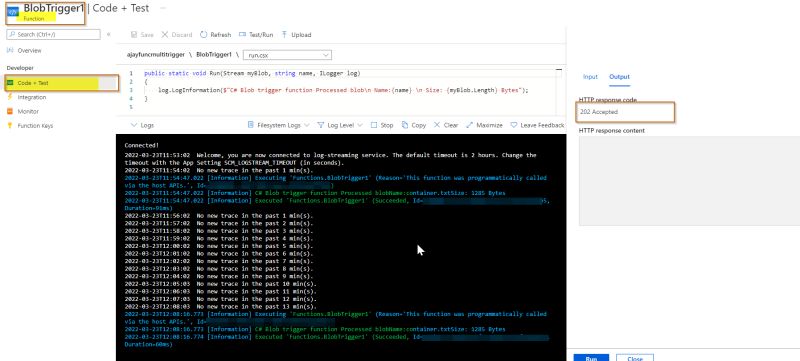Screen dimensions: 800x361
Task: Click the HTTP response content label
Action: click(x=612, y=131)
